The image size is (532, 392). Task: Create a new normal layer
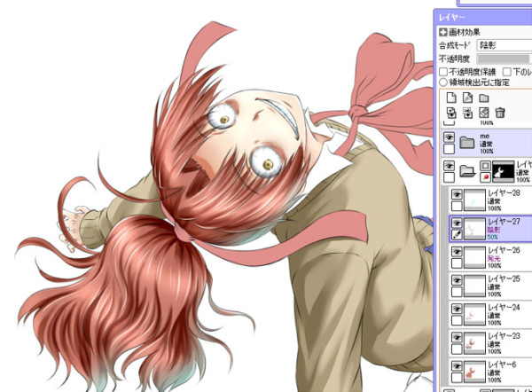tap(451, 98)
